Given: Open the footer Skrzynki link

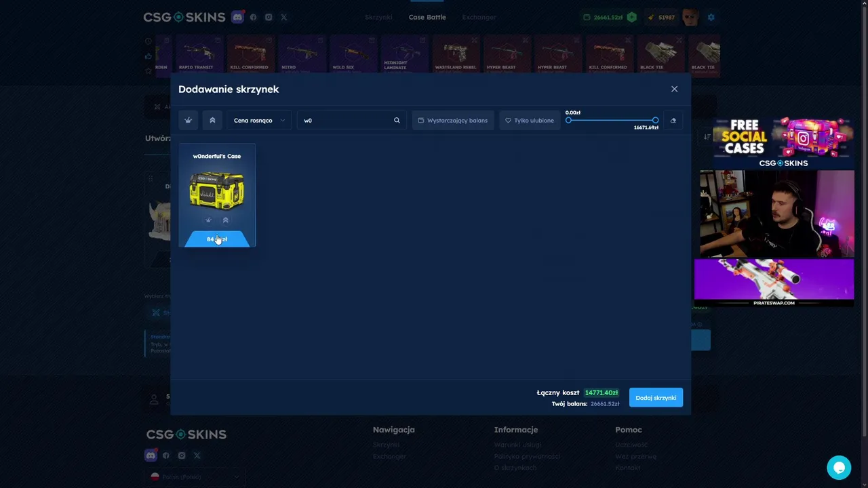Looking at the screenshot, I should point(387,445).
